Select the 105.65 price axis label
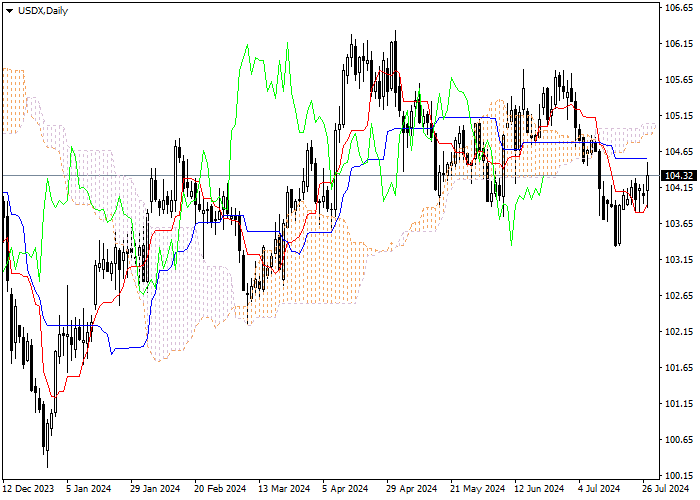The image size is (700, 500). click(x=679, y=80)
